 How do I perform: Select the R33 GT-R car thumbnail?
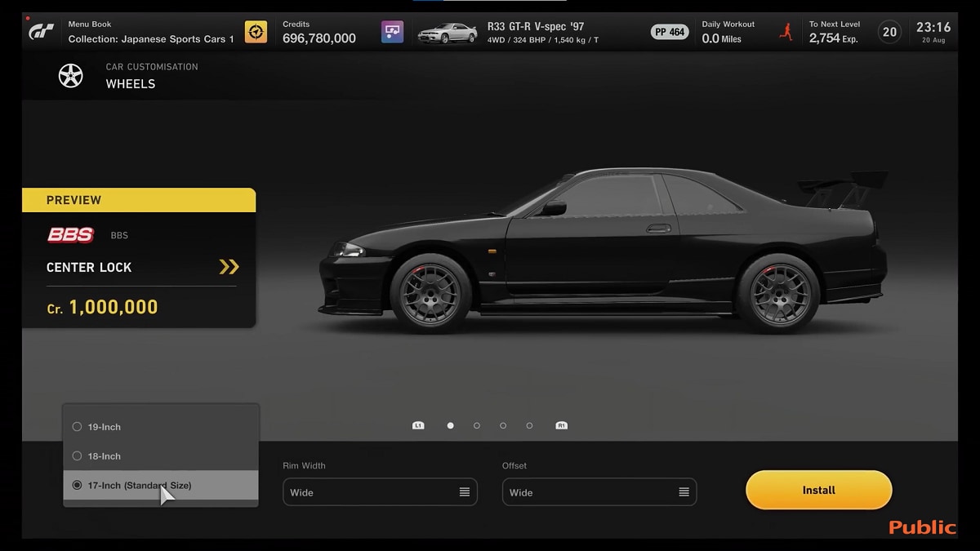pyautogui.click(x=447, y=33)
